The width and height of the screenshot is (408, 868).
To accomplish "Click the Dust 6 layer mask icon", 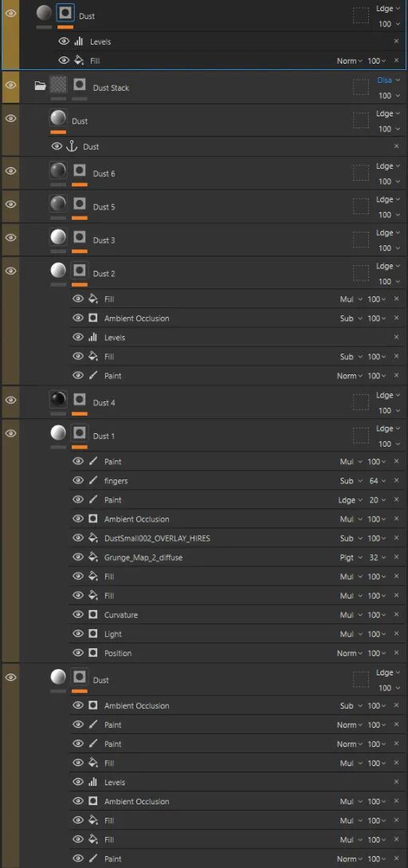I will coord(80,170).
